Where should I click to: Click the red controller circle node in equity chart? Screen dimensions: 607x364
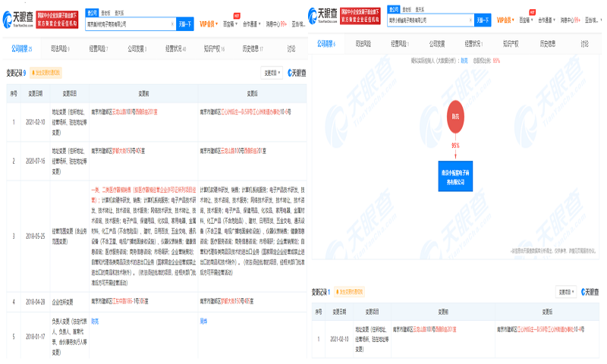tap(456, 117)
